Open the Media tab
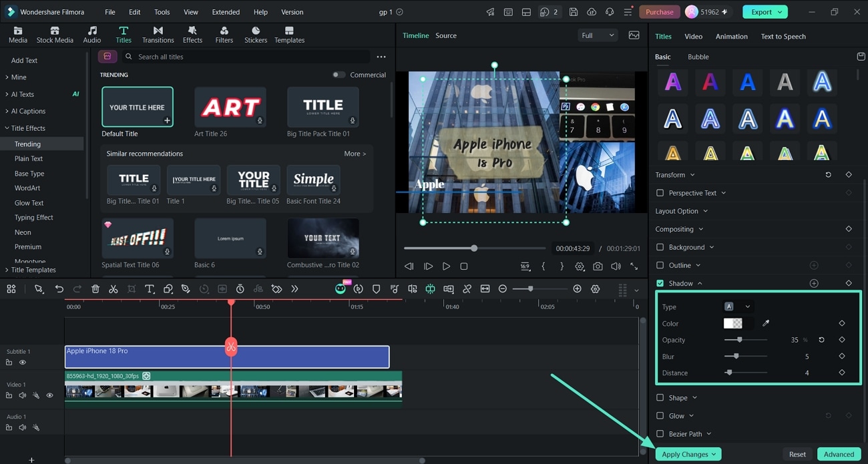The image size is (868, 464). [18, 35]
